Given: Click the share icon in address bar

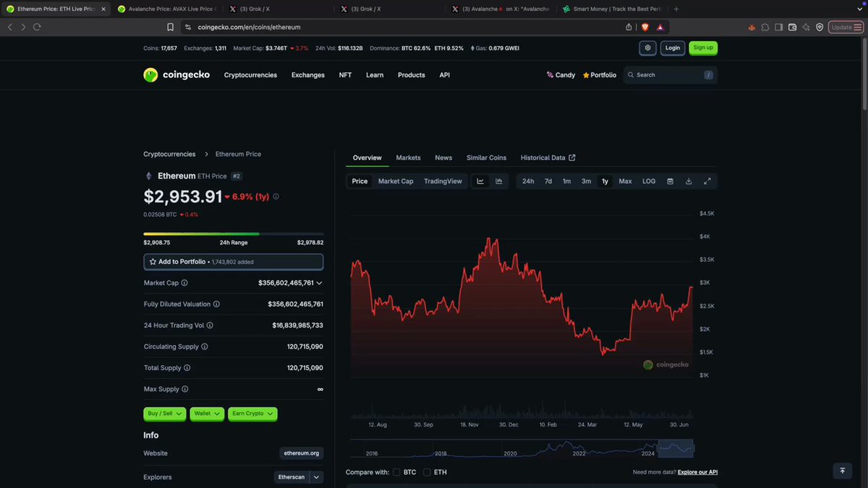Looking at the screenshot, I should point(629,27).
